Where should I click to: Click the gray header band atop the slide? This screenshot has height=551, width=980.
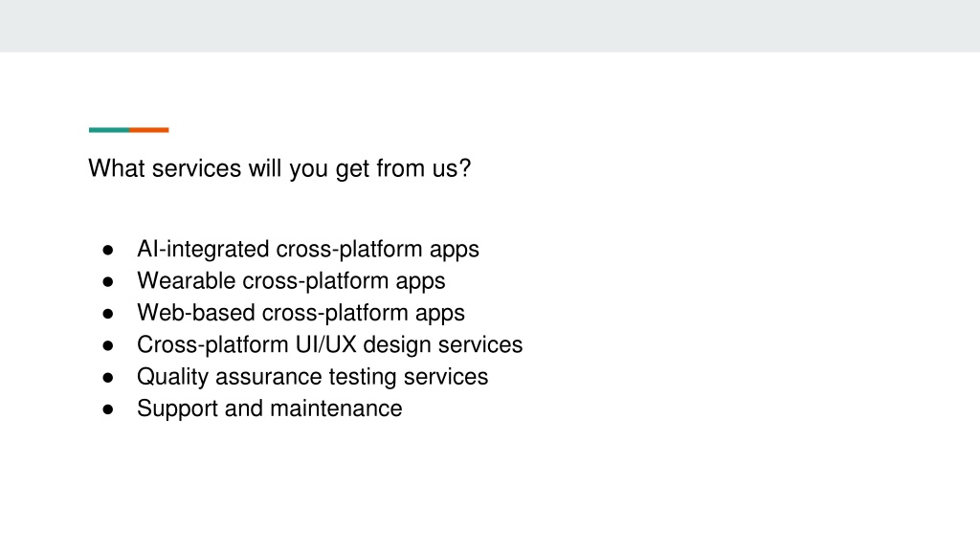tap(490, 26)
